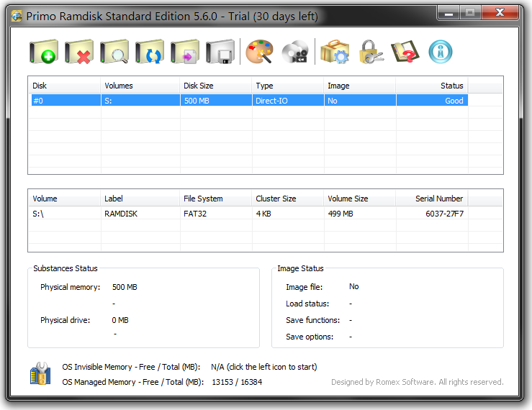This screenshot has height=410, width=532.
Task: Click the Designed by Romex Software text
Action: click(418, 382)
